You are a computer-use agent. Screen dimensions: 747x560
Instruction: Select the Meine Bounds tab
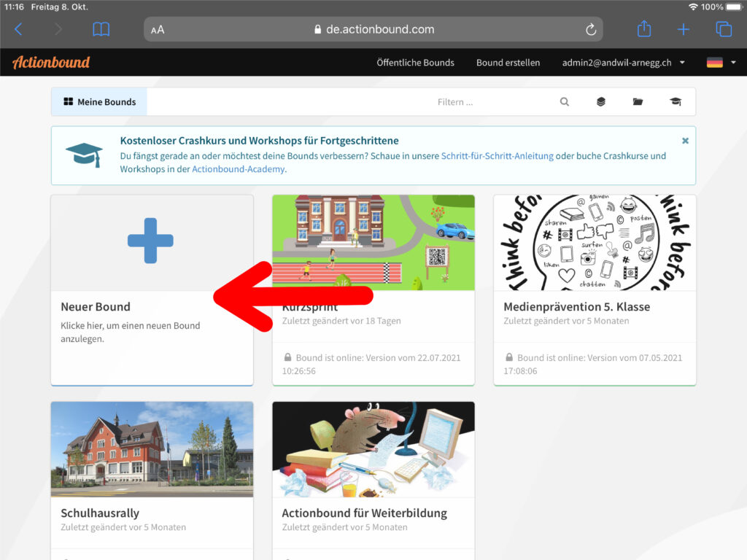99,102
